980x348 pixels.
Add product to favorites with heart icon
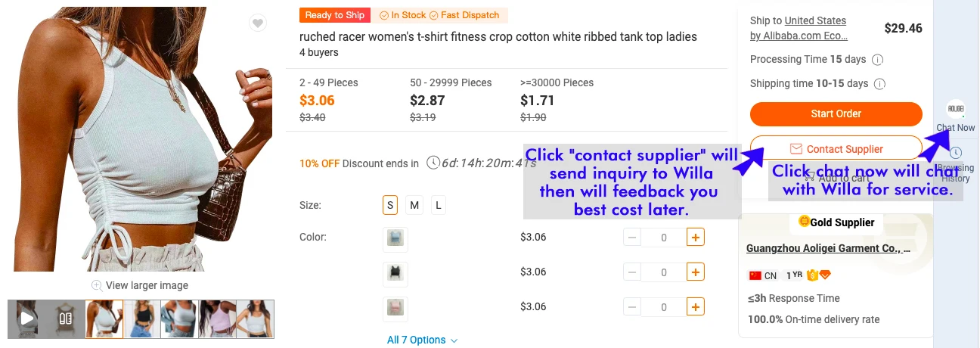click(258, 23)
